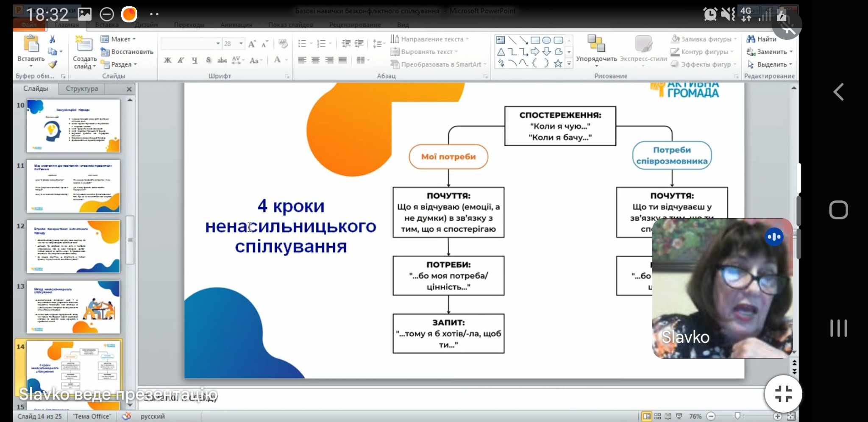868x422 pixels.
Task: Tap the exit fullscreen collapse button
Action: (x=783, y=394)
